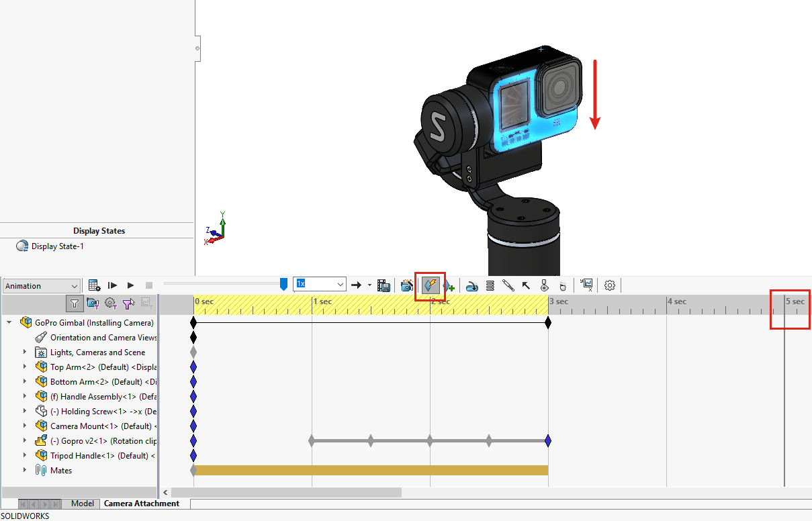Image resolution: width=812 pixels, height=521 pixels.
Task: Open the Animation study type dropdown
Action: (41, 286)
